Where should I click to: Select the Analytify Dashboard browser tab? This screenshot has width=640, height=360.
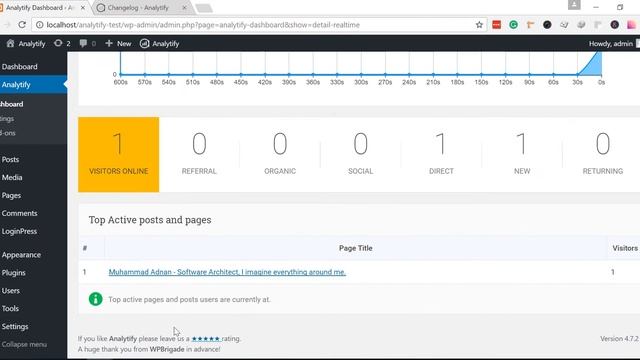pos(39,8)
